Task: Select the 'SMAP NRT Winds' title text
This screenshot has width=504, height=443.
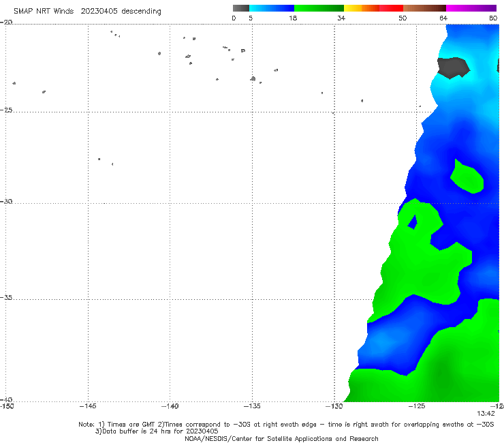Action: (x=44, y=11)
